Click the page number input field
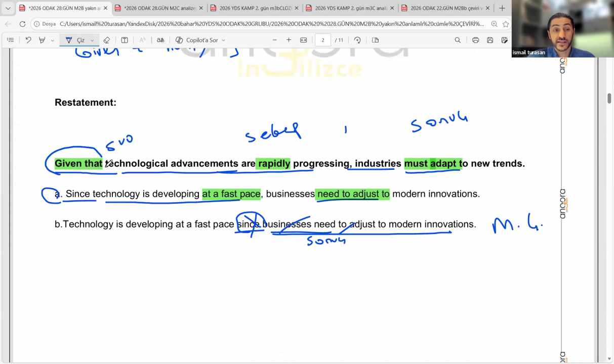Image resolution: width=614 pixels, height=364 pixels. tap(323, 40)
